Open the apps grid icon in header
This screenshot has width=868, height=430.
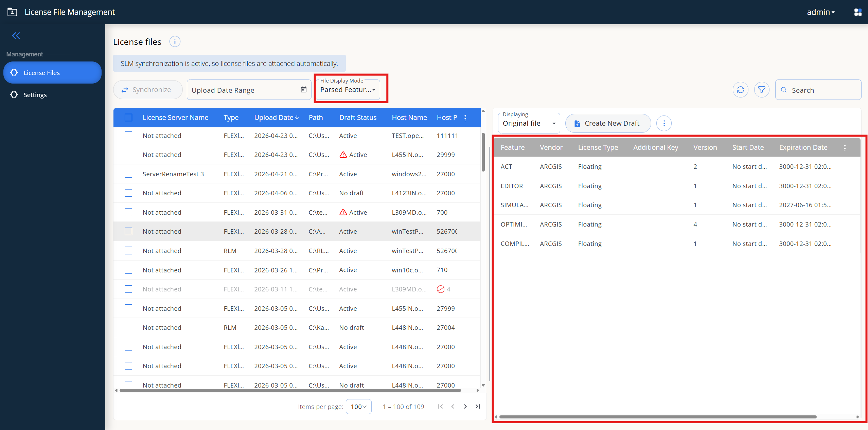857,12
